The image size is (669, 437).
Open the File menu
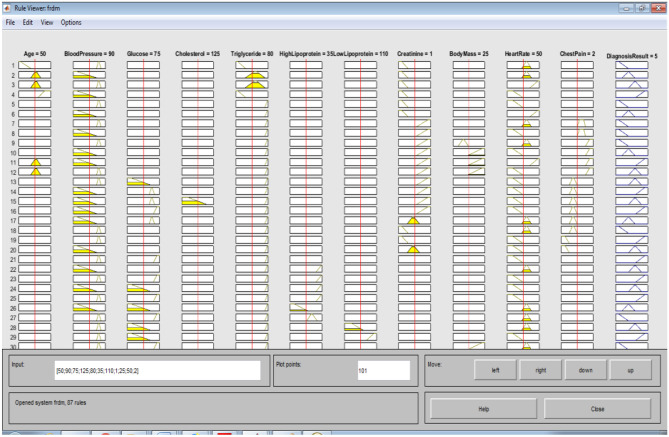10,22
